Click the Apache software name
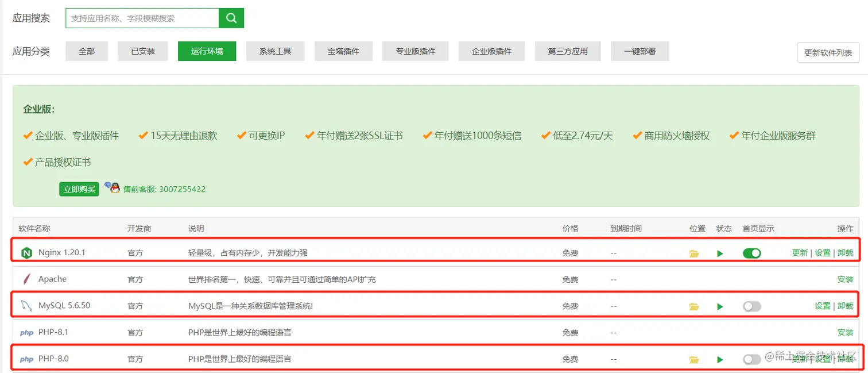Viewport: 868px width, 373px height. pos(52,279)
